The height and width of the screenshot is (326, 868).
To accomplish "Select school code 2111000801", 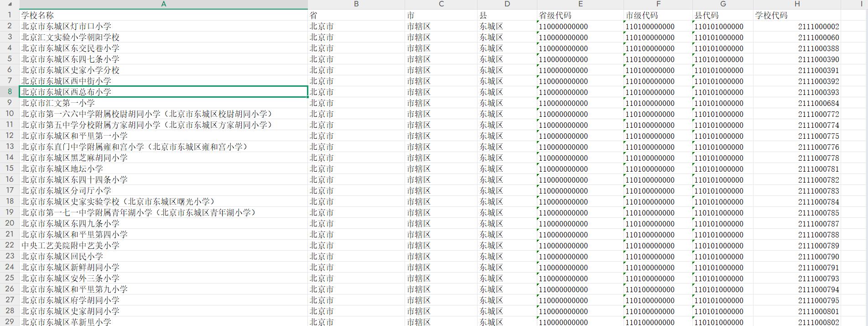I will 818,311.
